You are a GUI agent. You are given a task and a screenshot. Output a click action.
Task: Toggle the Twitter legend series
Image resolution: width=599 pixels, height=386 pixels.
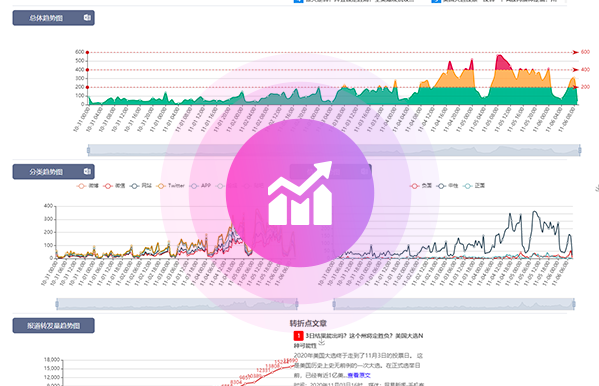[x=171, y=186]
